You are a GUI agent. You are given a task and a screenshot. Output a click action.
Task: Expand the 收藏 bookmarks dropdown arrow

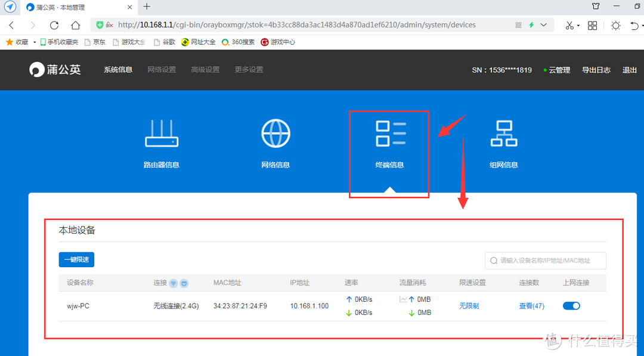click(34, 42)
